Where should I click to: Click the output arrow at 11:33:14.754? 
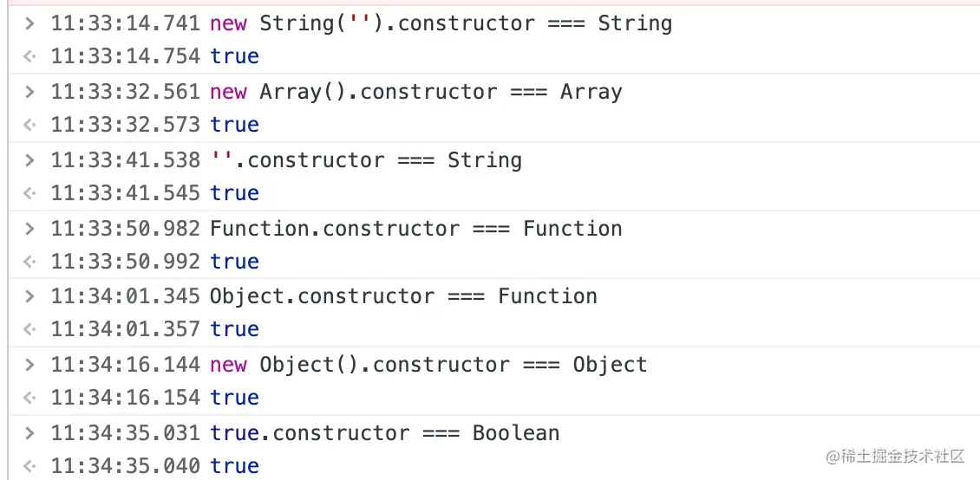pyautogui.click(x=29, y=57)
